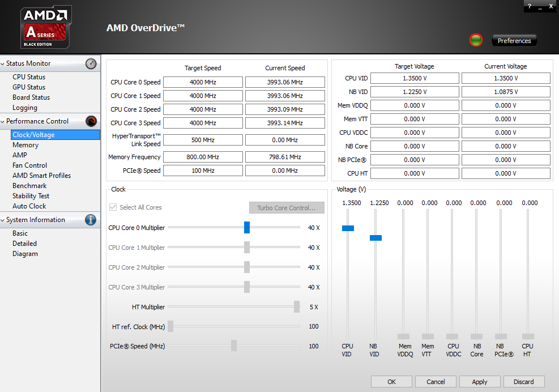Click the CPU Core 0 Multiplier slider handle

247,227
